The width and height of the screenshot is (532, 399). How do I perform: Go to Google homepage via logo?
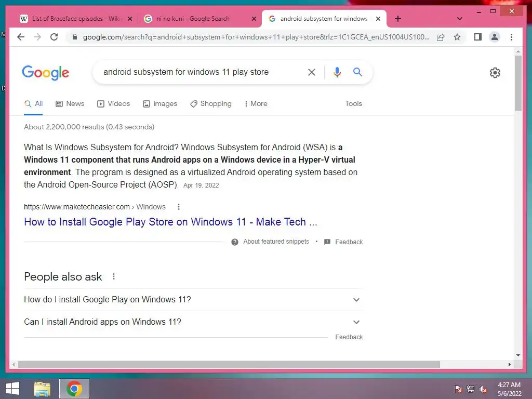click(x=46, y=73)
